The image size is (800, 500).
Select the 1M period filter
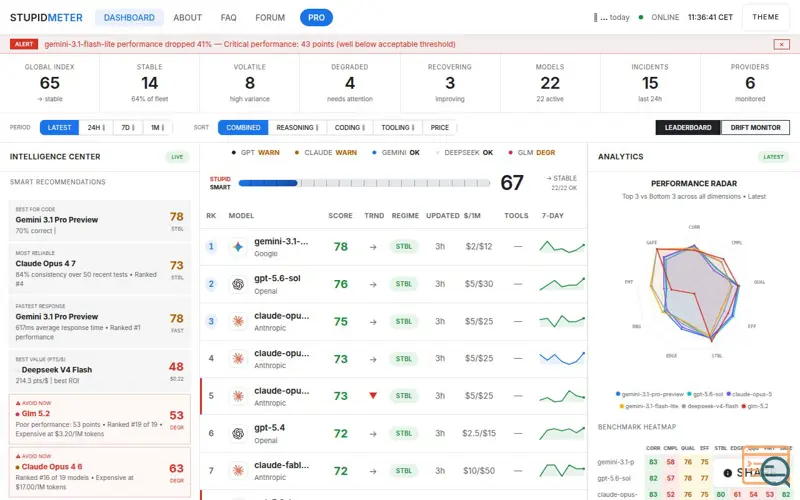pyautogui.click(x=157, y=128)
